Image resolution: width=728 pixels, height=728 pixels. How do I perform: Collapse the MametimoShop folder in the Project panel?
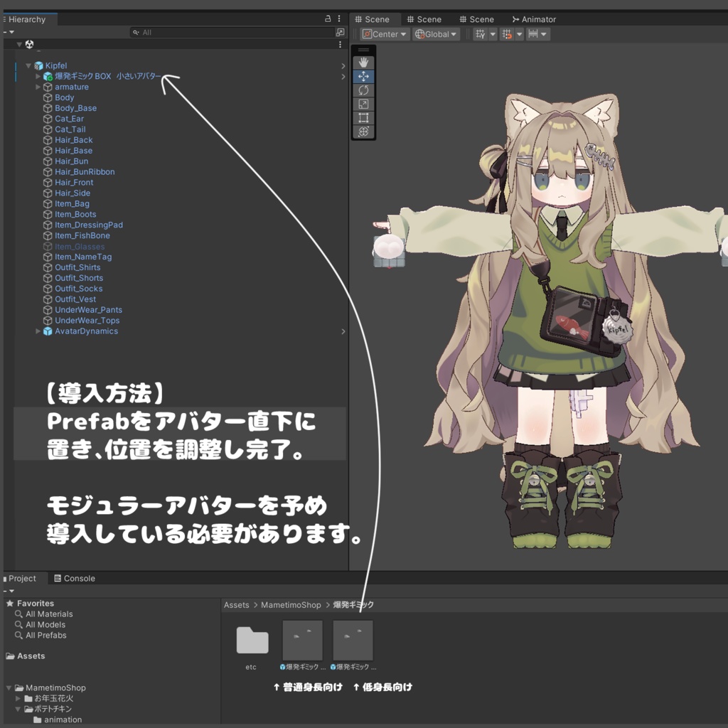tap(9, 687)
